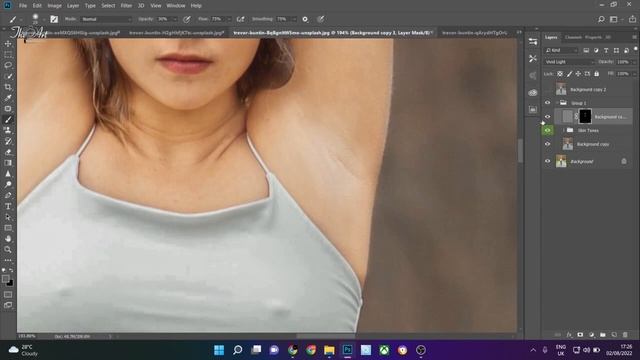Click the layer Opacity 100% field
This screenshot has height=360, width=640.
pyautogui.click(x=624, y=62)
